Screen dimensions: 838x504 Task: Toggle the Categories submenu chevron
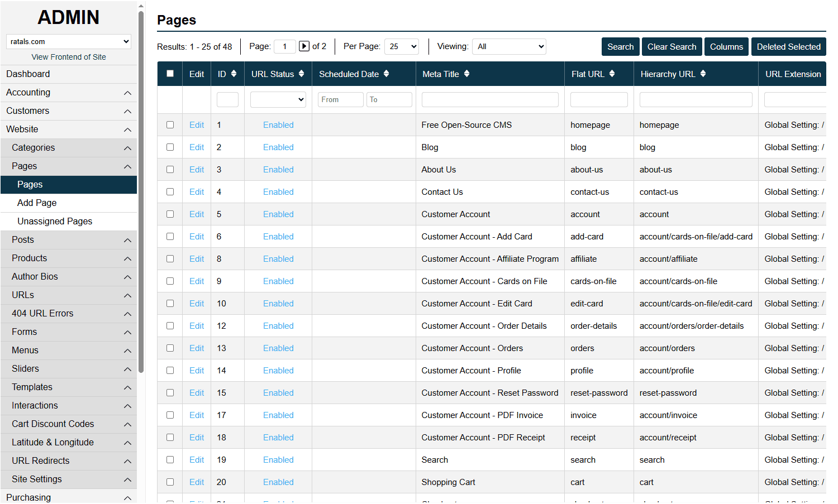click(127, 148)
